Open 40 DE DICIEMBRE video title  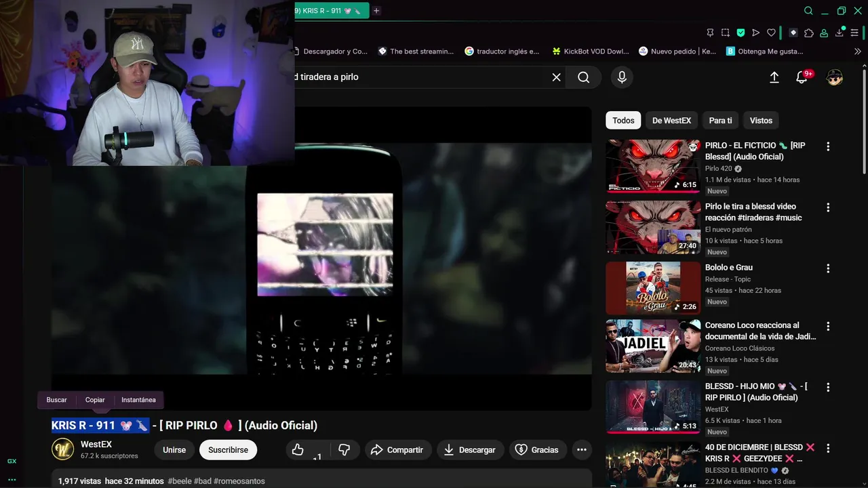(x=760, y=453)
